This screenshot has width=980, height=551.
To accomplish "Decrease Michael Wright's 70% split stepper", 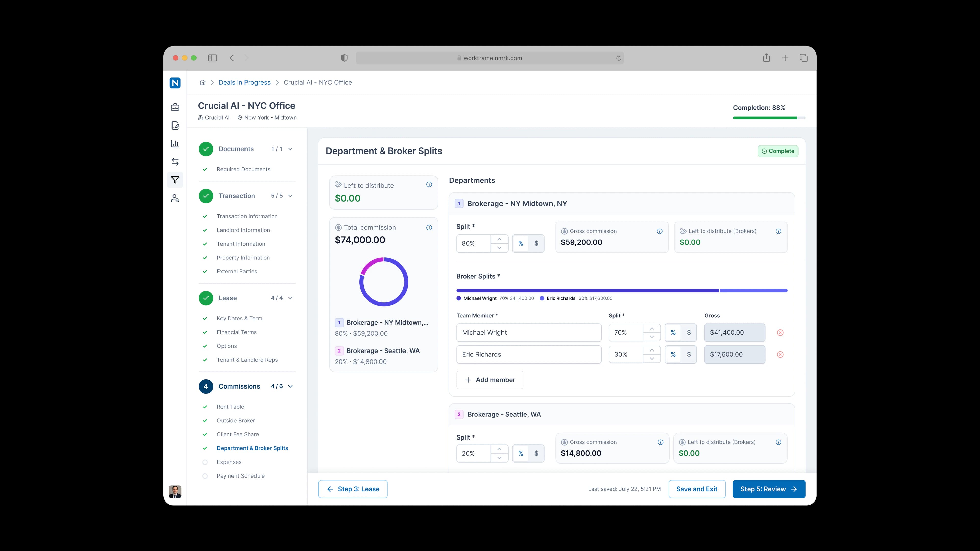I will click(652, 337).
